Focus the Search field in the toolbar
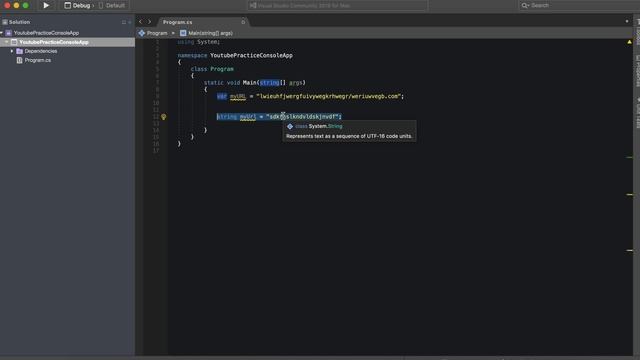 coord(580,5)
